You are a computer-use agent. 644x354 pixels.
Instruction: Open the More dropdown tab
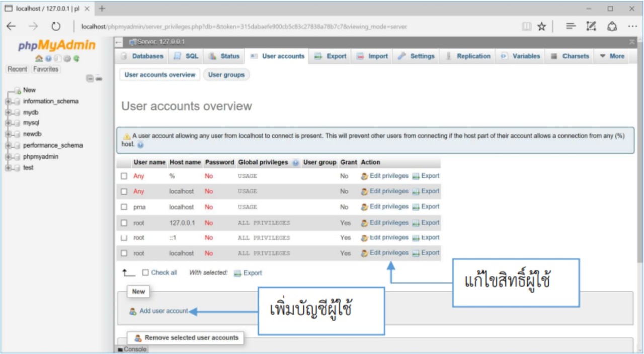pos(612,56)
